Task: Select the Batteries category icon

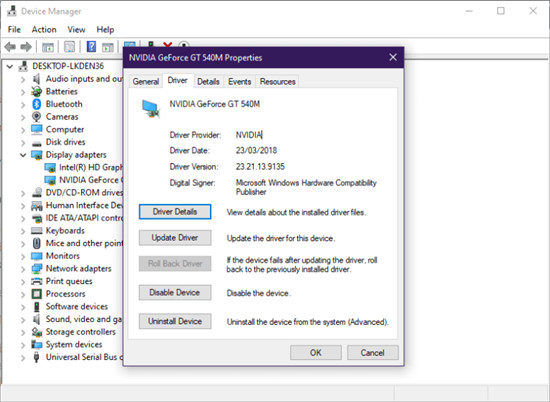Action: (x=36, y=92)
